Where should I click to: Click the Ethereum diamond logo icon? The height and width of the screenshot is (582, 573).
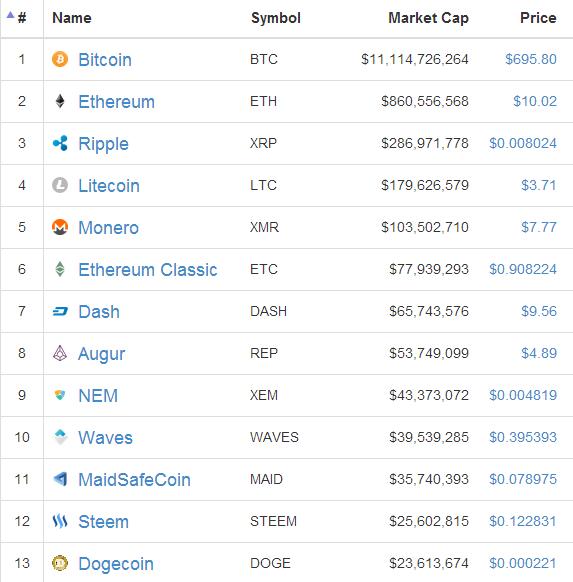pos(60,101)
